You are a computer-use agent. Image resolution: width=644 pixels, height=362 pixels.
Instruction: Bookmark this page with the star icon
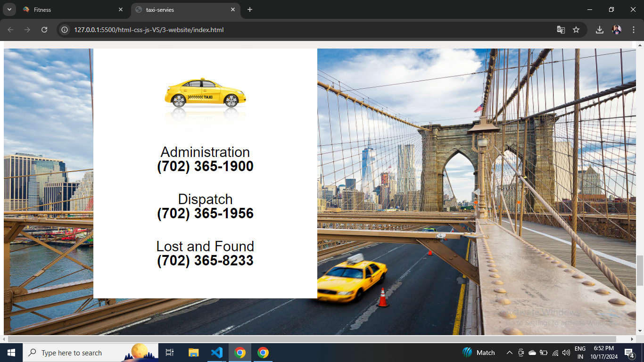pos(576,30)
